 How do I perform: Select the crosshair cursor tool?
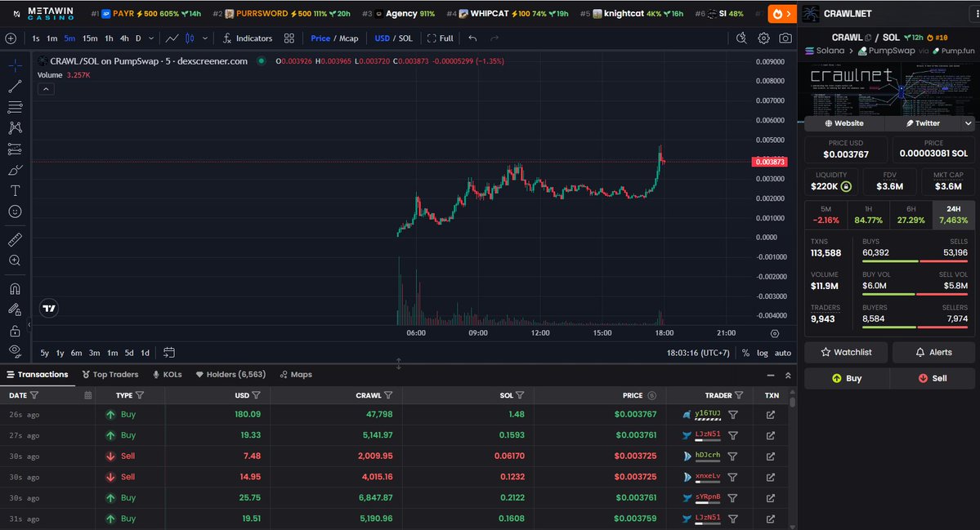15,65
